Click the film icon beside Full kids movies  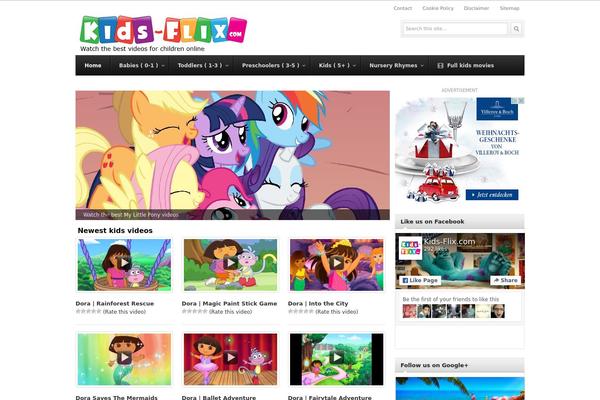point(440,65)
